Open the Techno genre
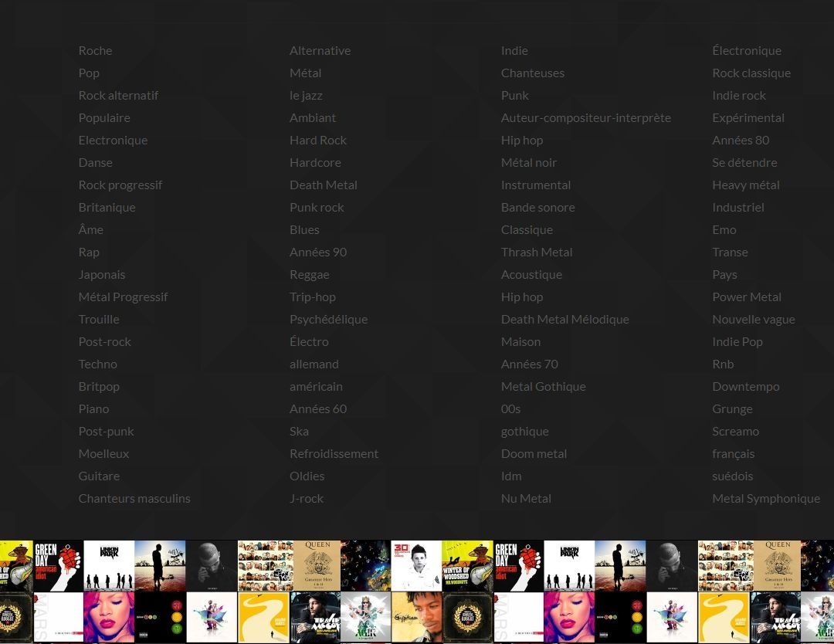 click(97, 364)
